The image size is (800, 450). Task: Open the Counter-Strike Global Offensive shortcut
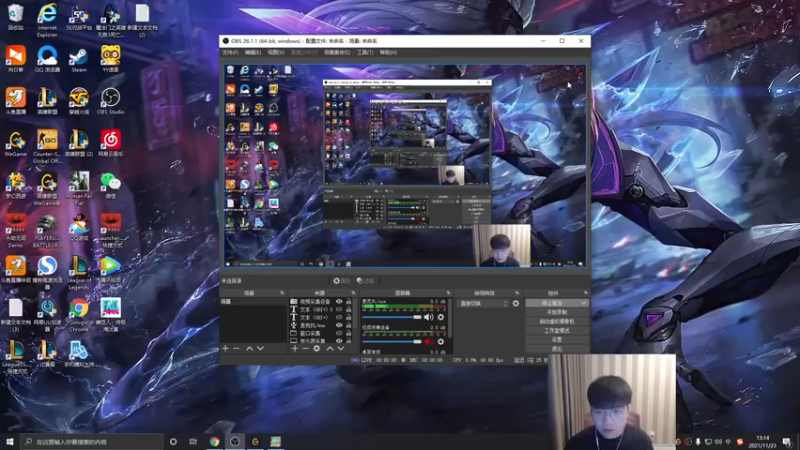[x=47, y=146]
